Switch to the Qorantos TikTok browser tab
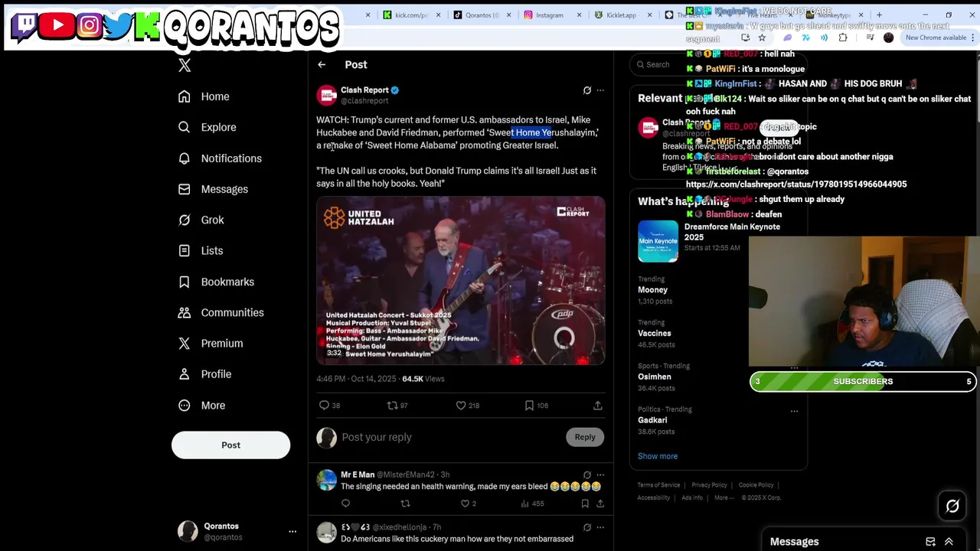The height and width of the screenshot is (551, 980). (482, 15)
